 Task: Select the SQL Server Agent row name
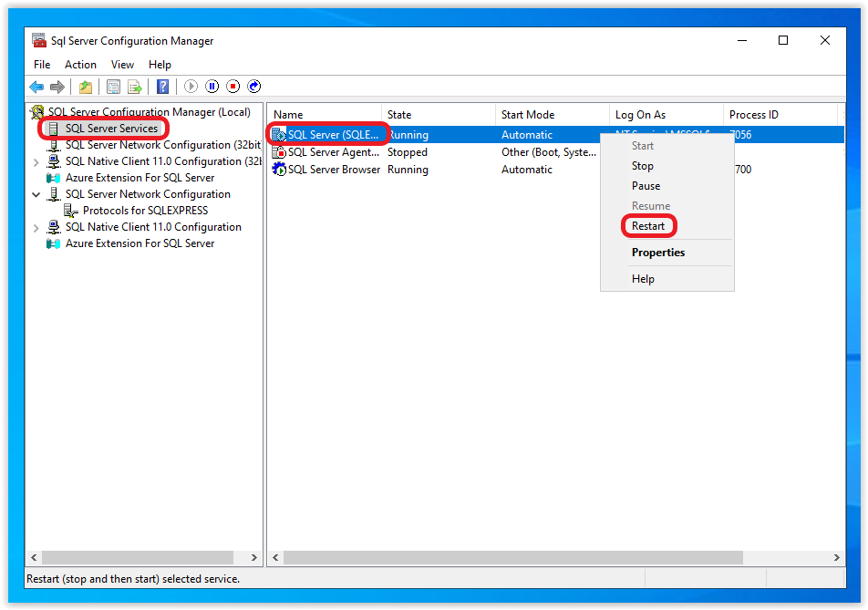point(334,152)
